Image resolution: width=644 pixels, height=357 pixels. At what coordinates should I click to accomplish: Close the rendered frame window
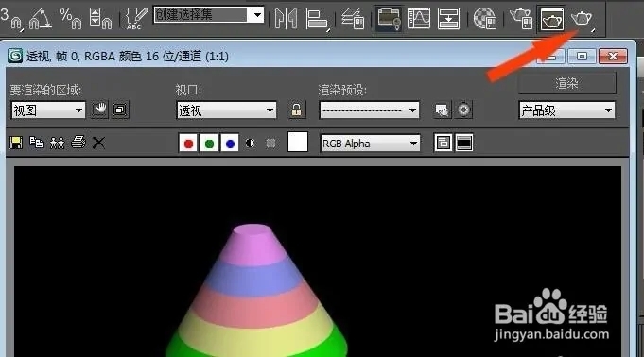point(613,57)
